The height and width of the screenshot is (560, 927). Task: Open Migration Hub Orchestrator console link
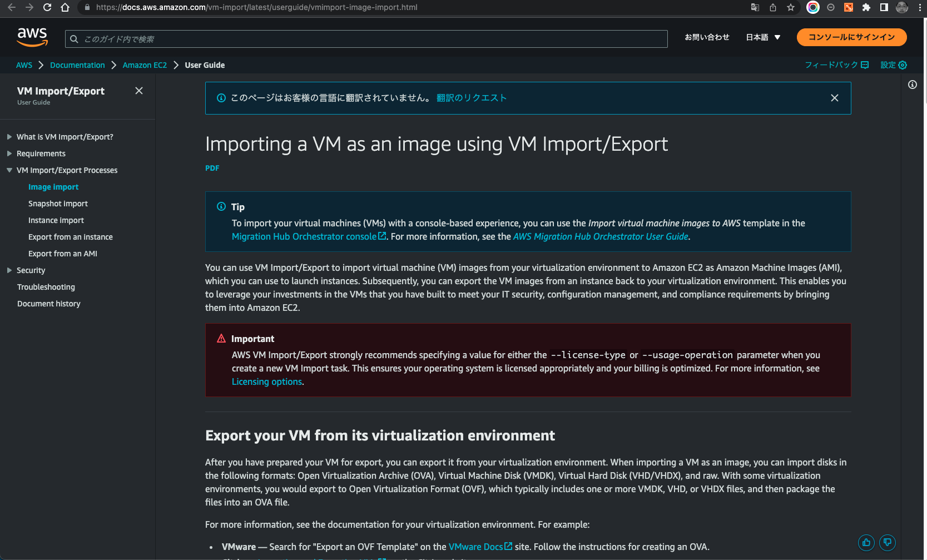tap(309, 236)
